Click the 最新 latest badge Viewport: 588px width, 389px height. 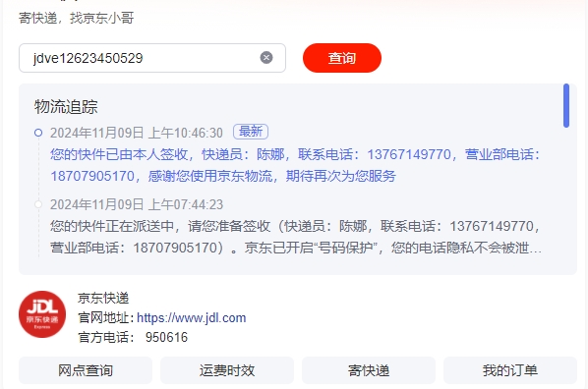251,132
